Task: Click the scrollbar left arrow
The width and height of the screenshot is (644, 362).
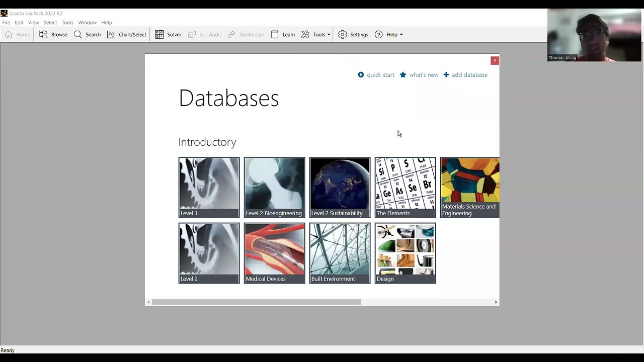Action: pyautogui.click(x=148, y=302)
